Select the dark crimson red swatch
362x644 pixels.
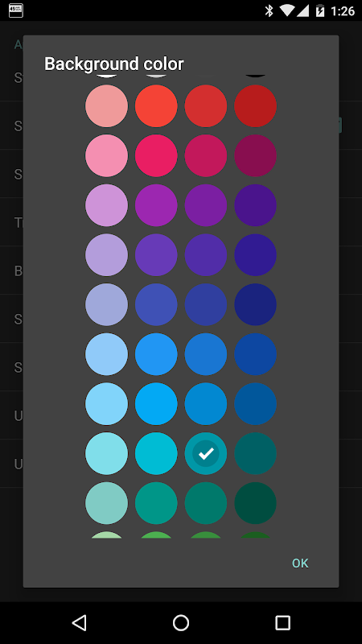[255, 106]
